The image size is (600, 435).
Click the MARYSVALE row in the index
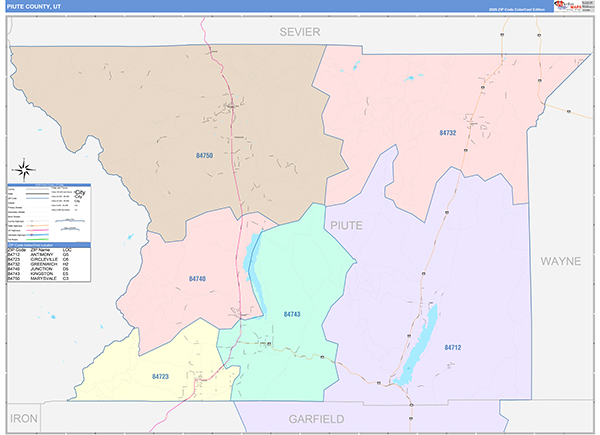click(49, 279)
